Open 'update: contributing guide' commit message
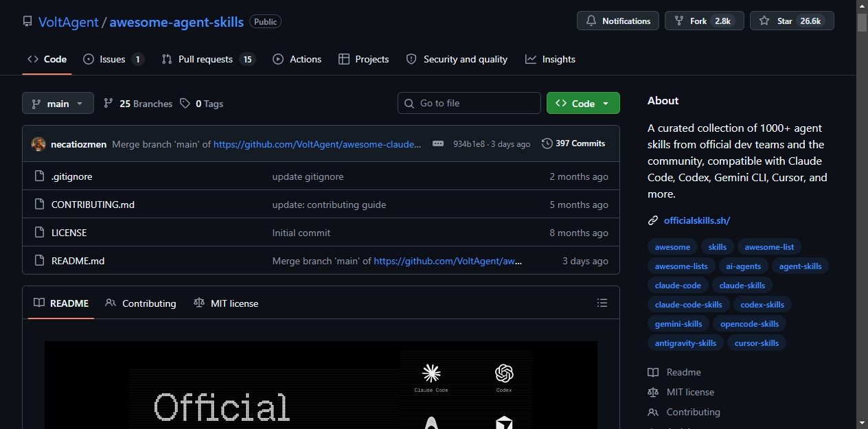This screenshot has width=868, height=429. tap(329, 205)
